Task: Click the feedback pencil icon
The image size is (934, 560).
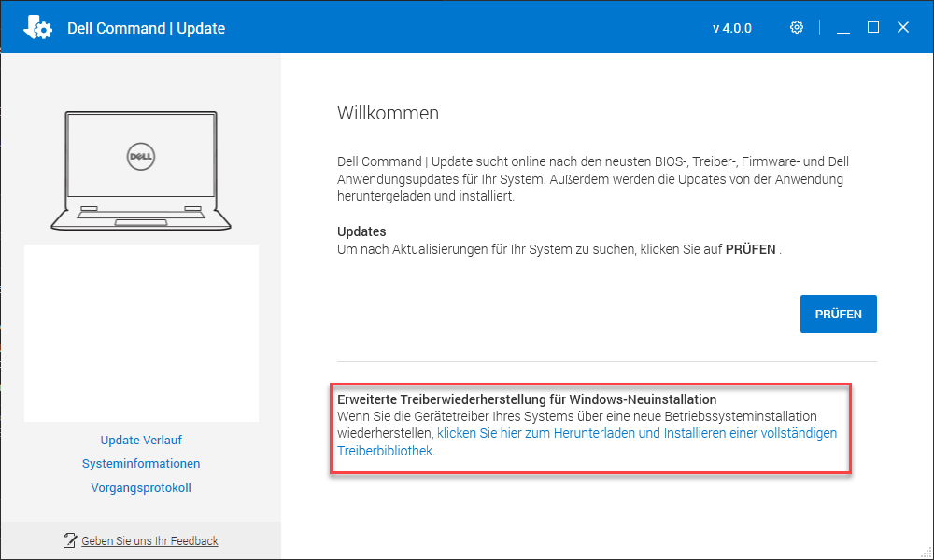Action: [70, 540]
